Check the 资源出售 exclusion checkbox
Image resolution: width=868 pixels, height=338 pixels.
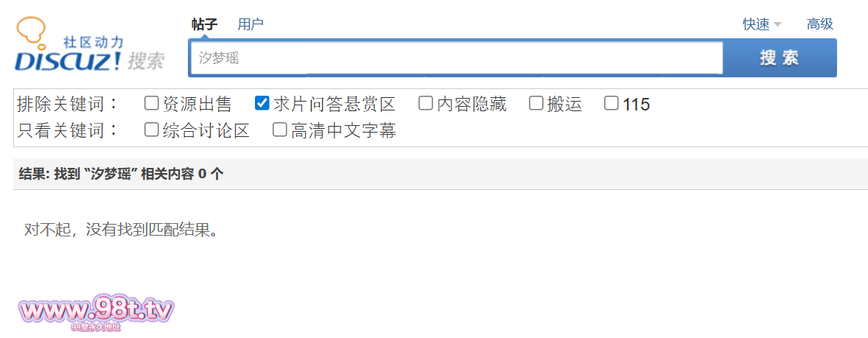(x=151, y=103)
